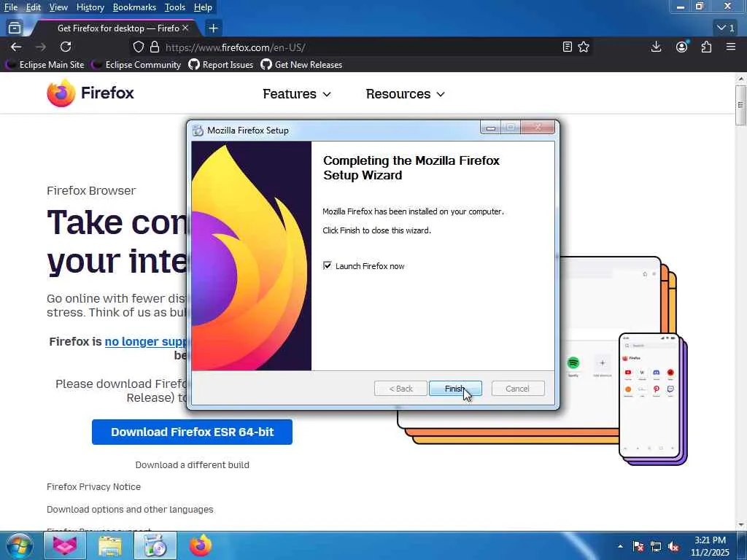Click the Firefox icon in taskbar

point(201,545)
